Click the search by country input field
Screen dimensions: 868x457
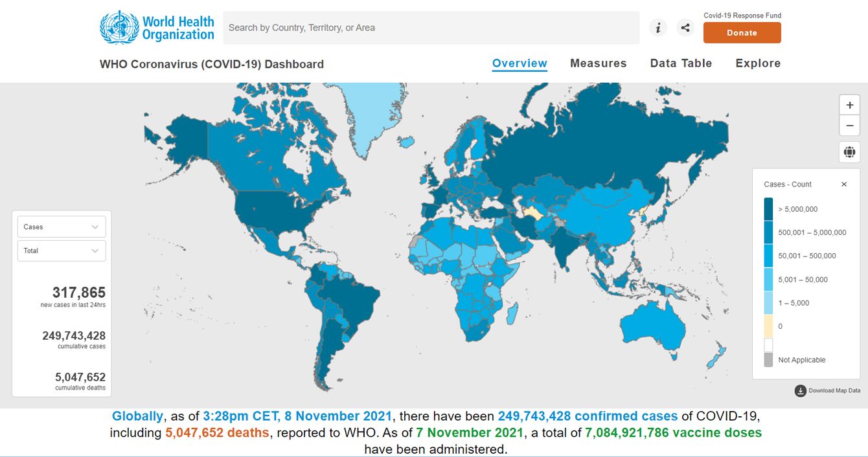431,28
